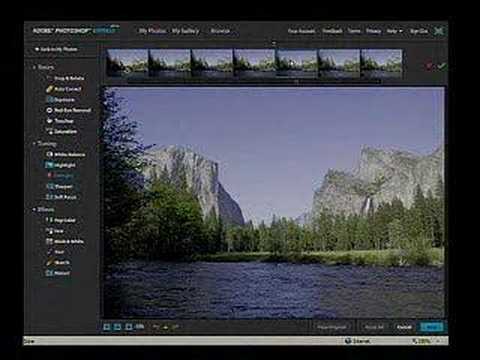Select the Fill Light tuning icon
This screenshot has height=360, width=480.
pos(49,175)
